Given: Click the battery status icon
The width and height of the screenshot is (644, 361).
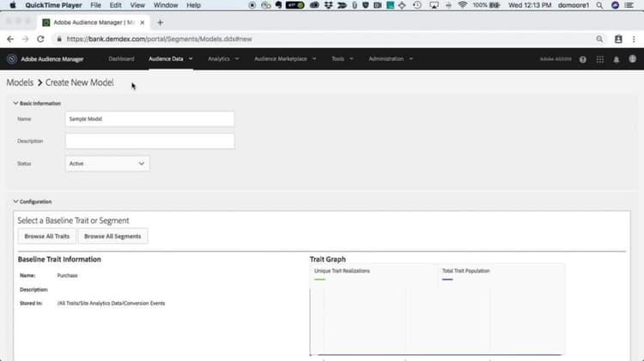Looking at the screenshot, I should coord(495,5).
